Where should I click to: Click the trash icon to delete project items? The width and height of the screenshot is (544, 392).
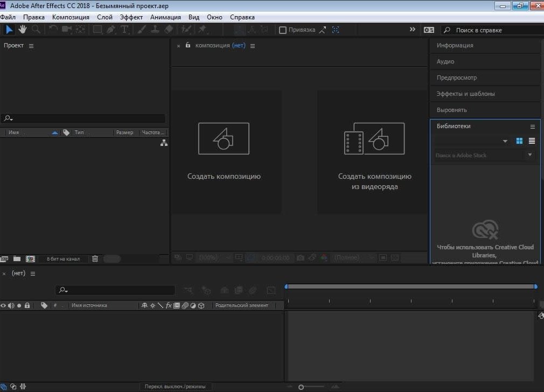click(95, 259)
